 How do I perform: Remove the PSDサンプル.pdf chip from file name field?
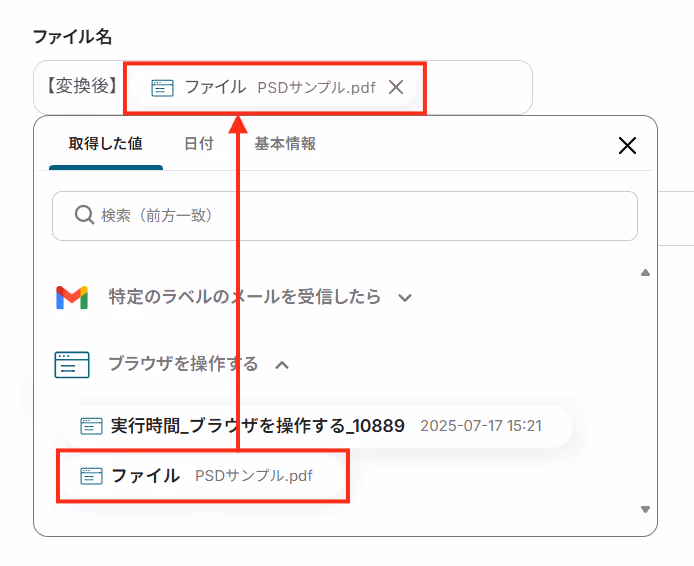[396, 87]
